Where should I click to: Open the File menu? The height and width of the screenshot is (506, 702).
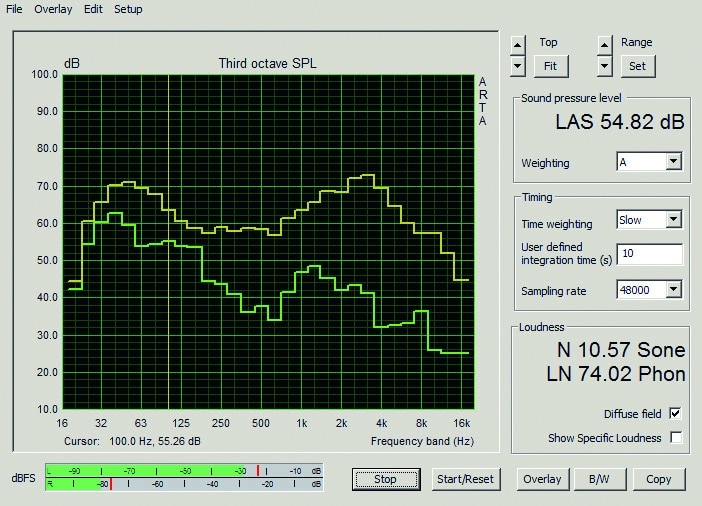click(x=15, y=9)
